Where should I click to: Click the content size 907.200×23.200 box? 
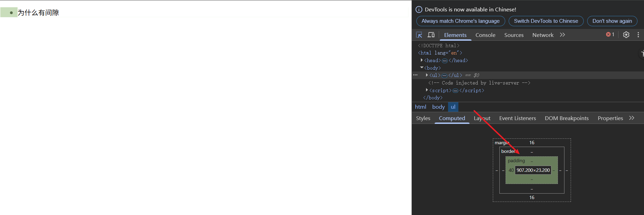533,170
